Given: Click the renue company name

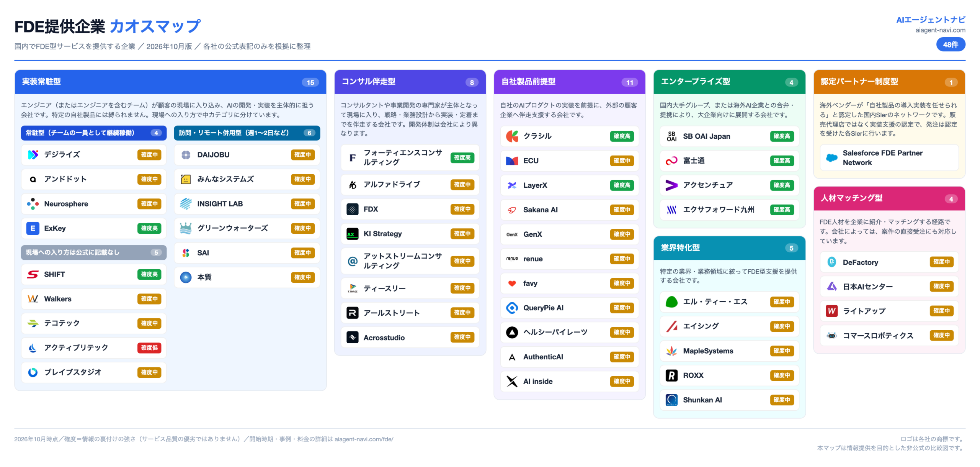Looking at the screenshot, I should click(533, 259).
